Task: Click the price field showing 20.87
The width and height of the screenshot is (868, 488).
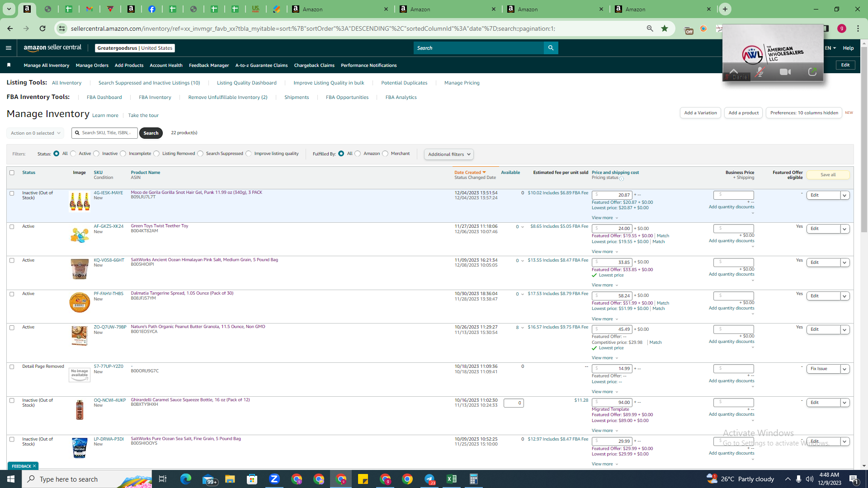Action: click(612, 195)
